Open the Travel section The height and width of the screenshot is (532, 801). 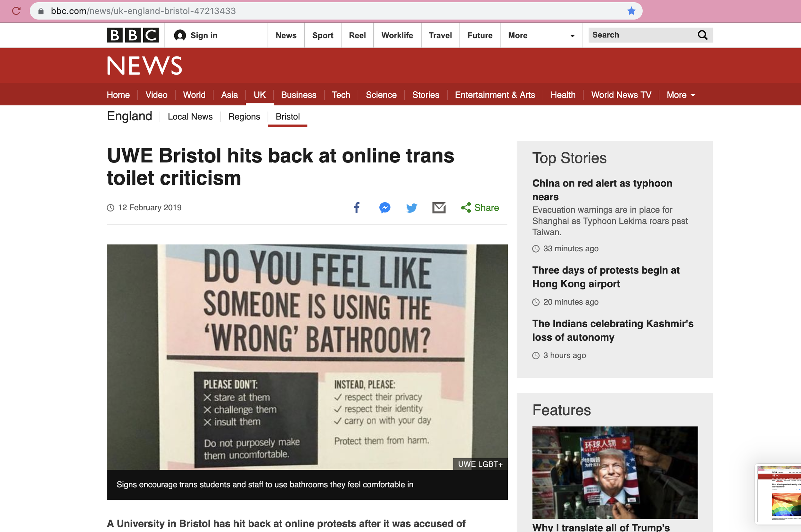coord(440,35)
